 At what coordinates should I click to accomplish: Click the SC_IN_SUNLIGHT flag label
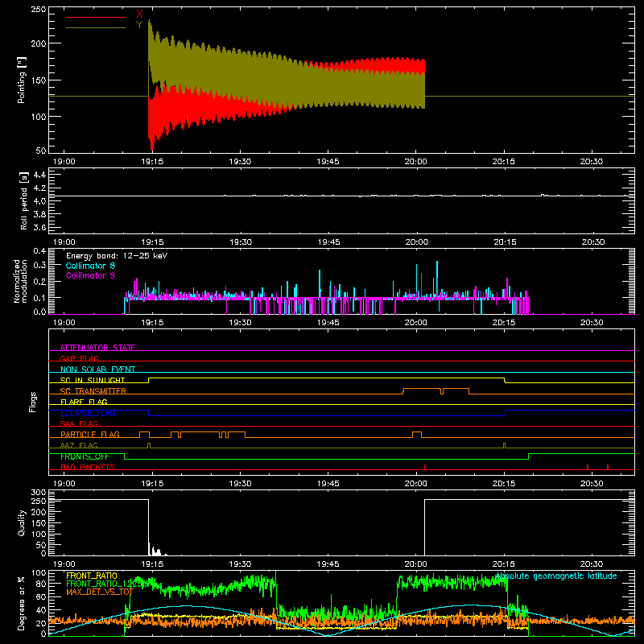pos(93,380)
